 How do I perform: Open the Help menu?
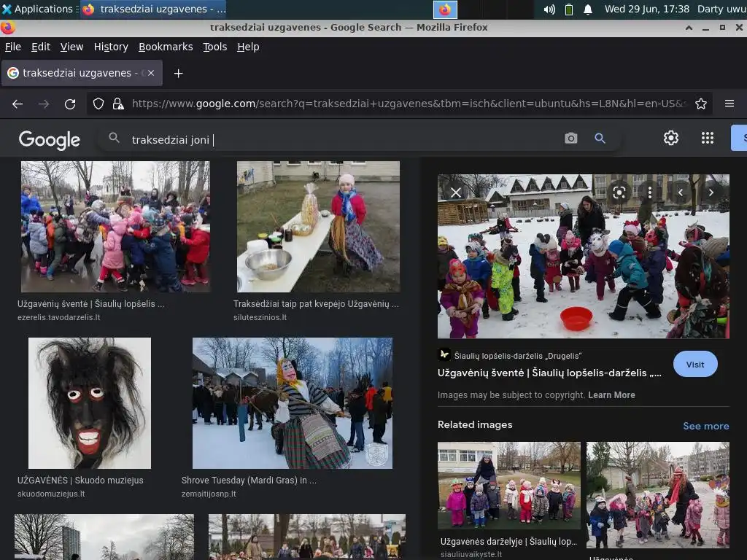click(x=248, y=47)
